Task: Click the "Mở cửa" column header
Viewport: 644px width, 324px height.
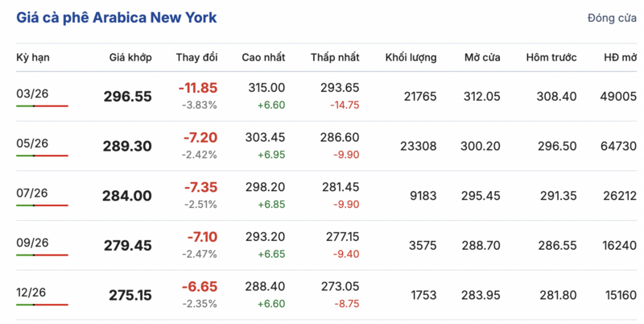Action: tap(482, 58)
